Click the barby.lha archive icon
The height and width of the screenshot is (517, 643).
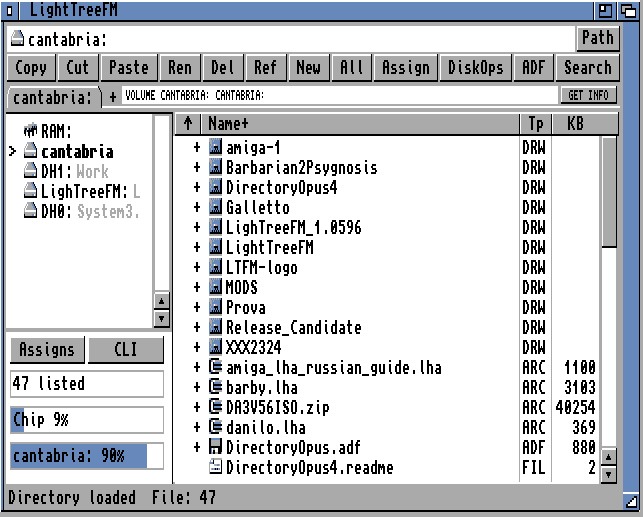215,387
